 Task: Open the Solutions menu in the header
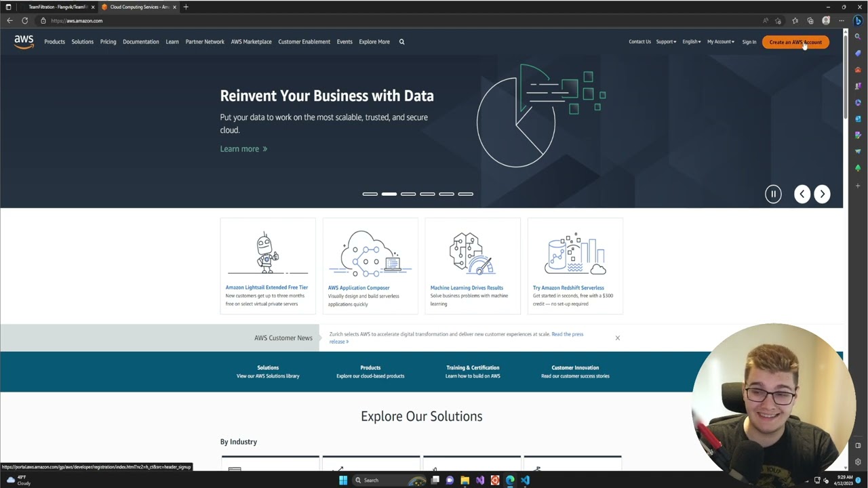82,42
